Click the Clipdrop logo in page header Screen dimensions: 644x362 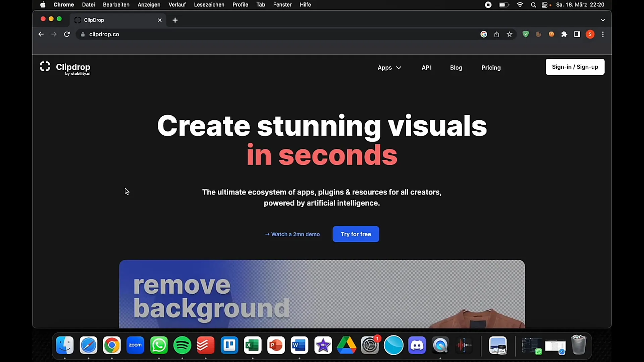(x=65, y=68)
